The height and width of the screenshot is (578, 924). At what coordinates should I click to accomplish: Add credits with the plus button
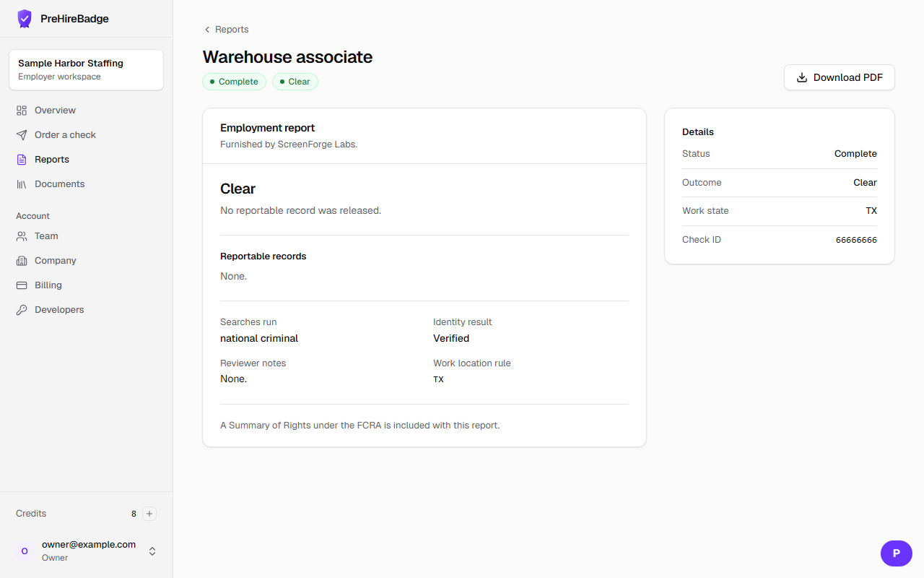149,514
